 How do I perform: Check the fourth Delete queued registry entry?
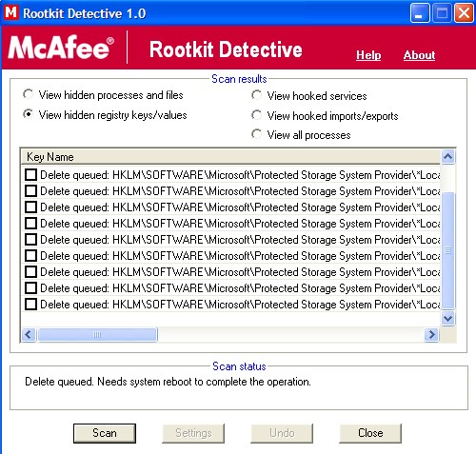(x=30, y=224)
